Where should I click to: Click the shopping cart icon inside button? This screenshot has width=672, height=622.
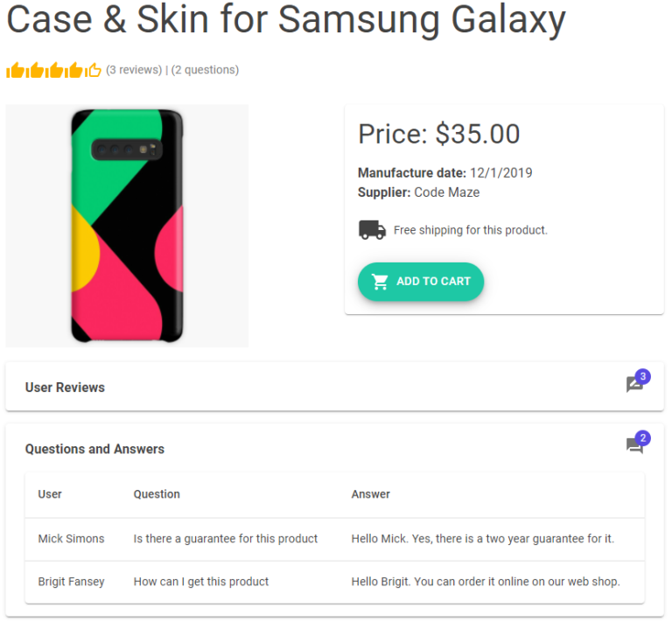coord(380,282)
